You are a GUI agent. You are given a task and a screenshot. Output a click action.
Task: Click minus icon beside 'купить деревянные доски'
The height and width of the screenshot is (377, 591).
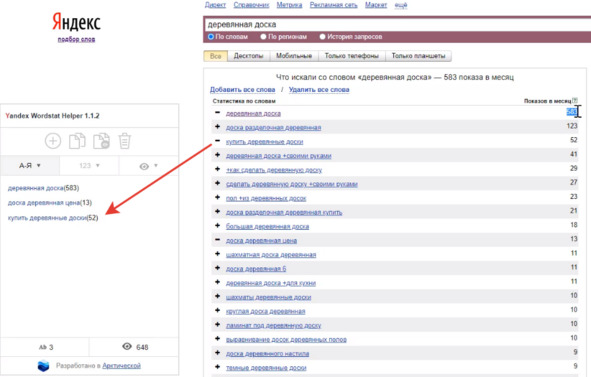pos(217,141)
